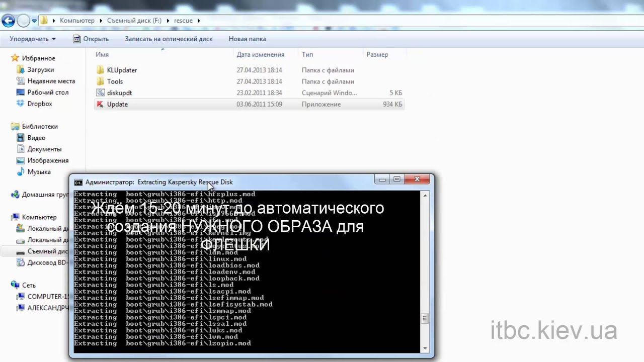Click the Видео library icon

[x=21, y=138]
